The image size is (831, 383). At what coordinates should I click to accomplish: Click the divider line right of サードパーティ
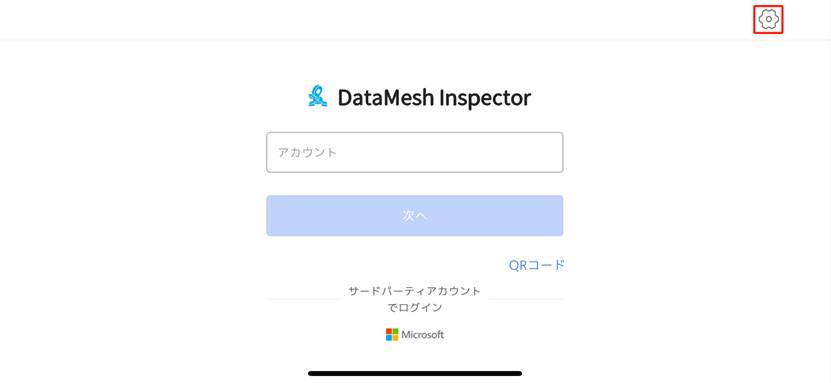[x=525, y=299]
